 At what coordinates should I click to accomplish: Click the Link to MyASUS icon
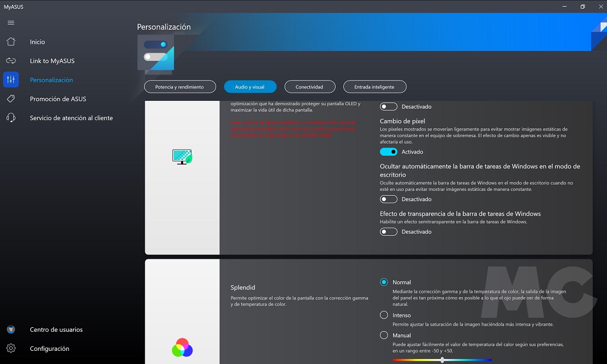(x=11, y=61)
